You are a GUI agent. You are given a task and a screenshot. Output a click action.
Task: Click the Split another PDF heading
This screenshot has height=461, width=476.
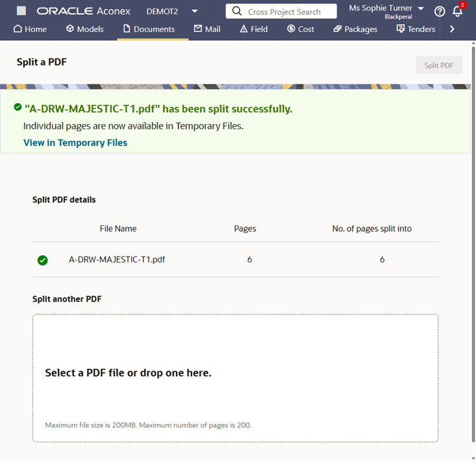click(67, 299)
